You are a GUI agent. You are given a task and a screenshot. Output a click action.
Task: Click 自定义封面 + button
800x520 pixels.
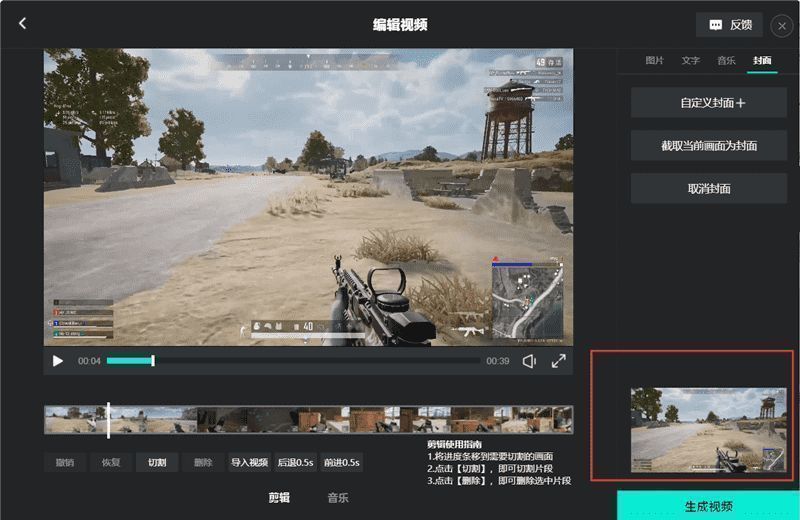[x=709, y=103]
